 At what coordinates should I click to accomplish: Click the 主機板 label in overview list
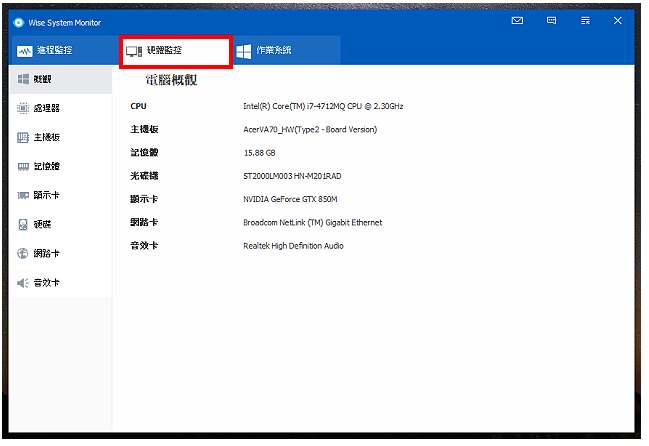coord(144,129)
